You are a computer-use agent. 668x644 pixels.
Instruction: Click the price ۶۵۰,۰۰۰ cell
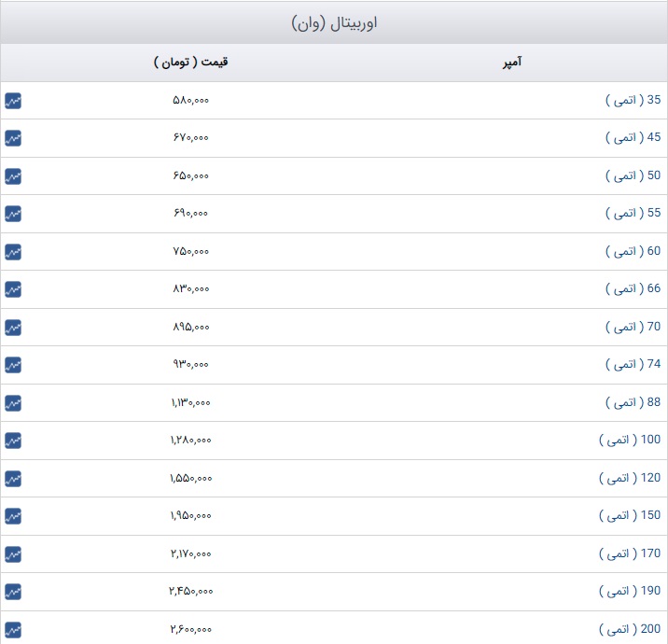point(191,175)
